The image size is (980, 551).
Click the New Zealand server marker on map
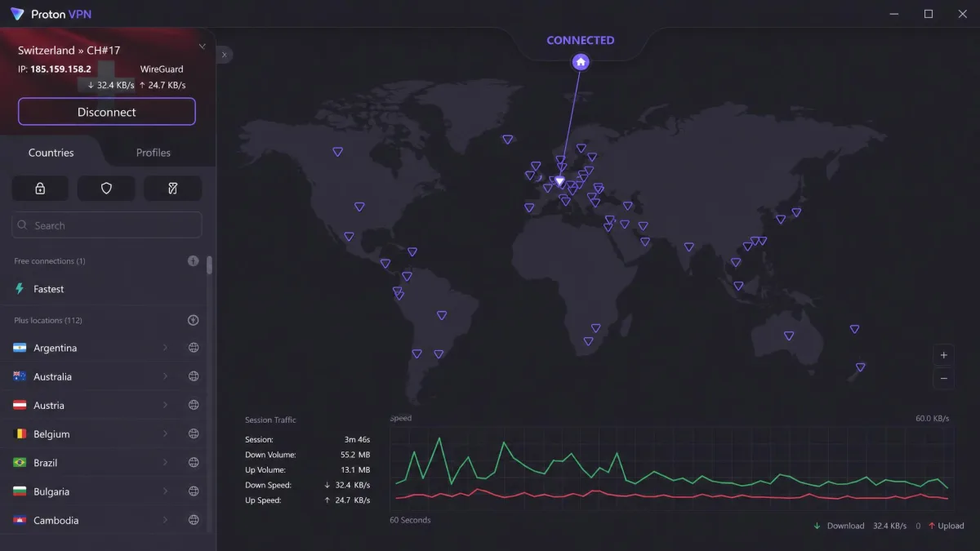pyautogui.click(x=860, y=367)
